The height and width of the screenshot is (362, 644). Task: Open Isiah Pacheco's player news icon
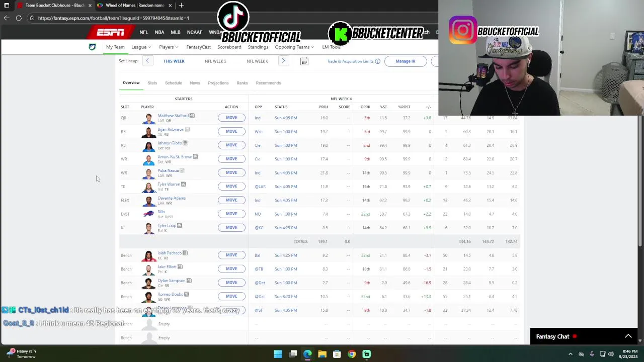[185, 253]
